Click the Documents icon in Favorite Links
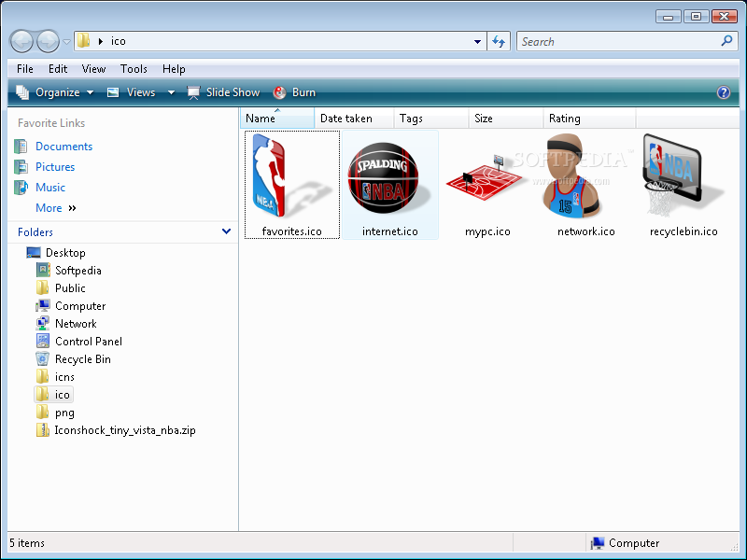Screen dimensions: 747x560 click(x=21, y=147)
